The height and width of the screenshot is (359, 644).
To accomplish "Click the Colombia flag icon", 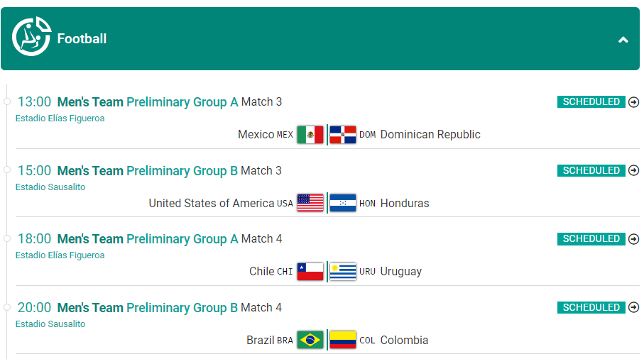I will [x=343, y=340].
